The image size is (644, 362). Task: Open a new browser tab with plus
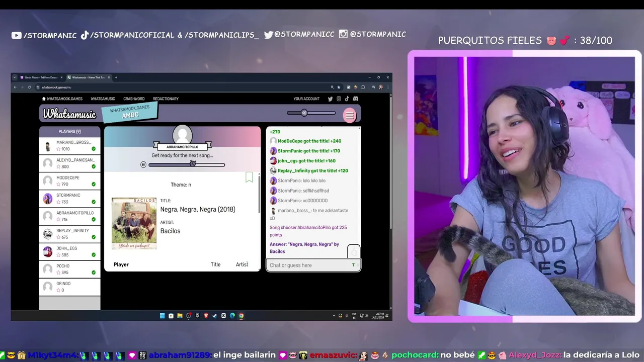(x=116, y=77)
